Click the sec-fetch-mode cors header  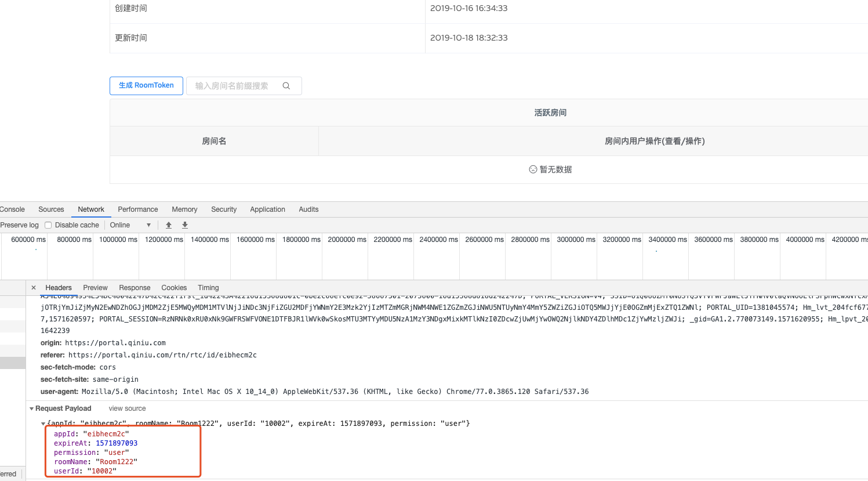coord(78,367)
